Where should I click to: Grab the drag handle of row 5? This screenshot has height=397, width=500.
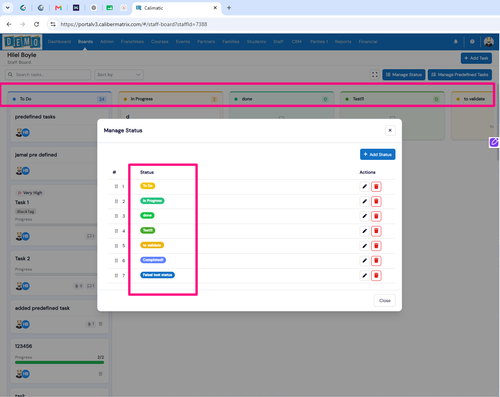pos(116,246)
